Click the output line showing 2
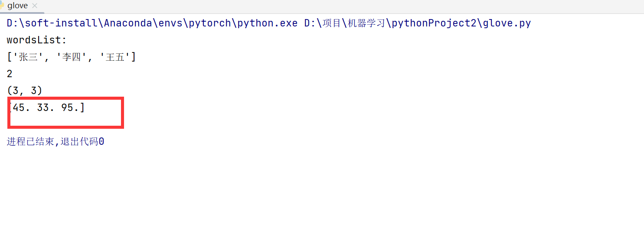Image resolution: width=644 pixels, height=225 pixels. (10, 74)
